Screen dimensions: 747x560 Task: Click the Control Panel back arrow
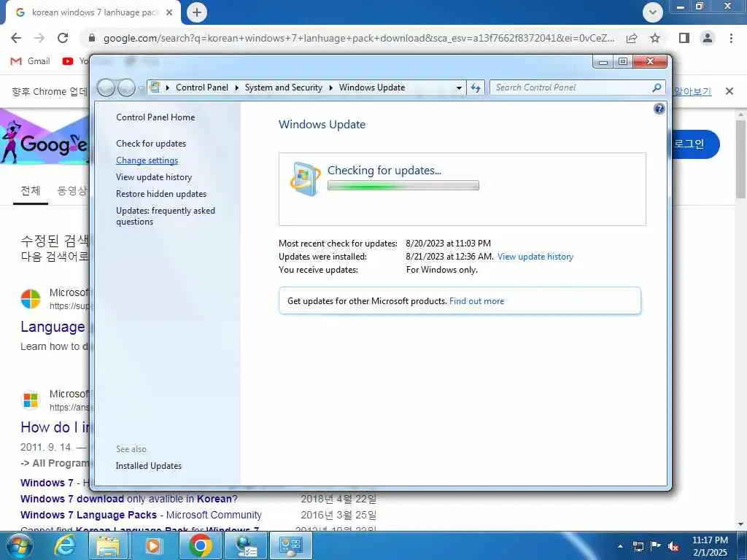(x=106, y=87)
